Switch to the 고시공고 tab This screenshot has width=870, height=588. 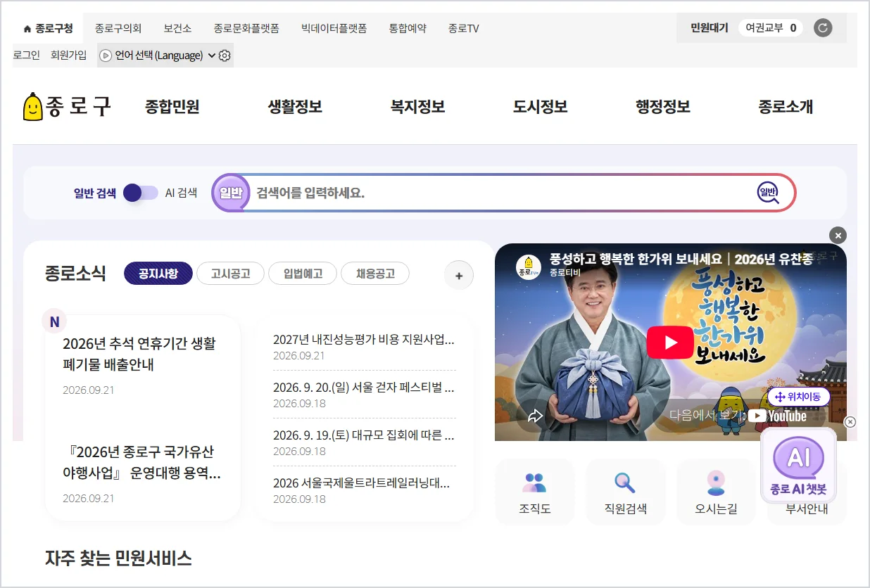[x=230, y=274]
